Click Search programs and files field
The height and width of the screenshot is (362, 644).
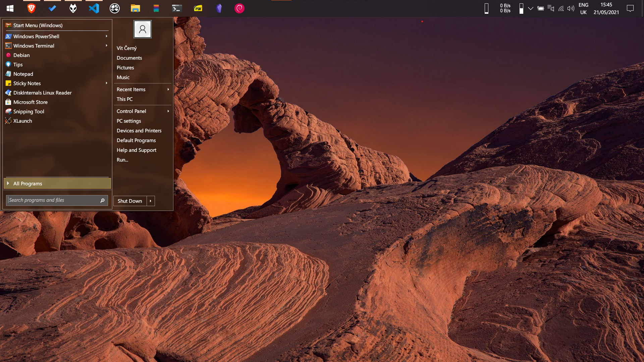tap(53, 200)
